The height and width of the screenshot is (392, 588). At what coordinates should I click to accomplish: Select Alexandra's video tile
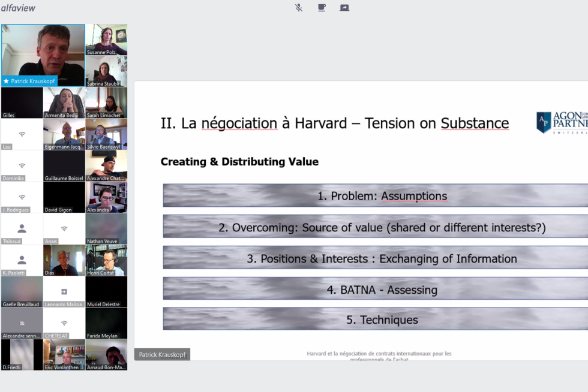(107, 197)
